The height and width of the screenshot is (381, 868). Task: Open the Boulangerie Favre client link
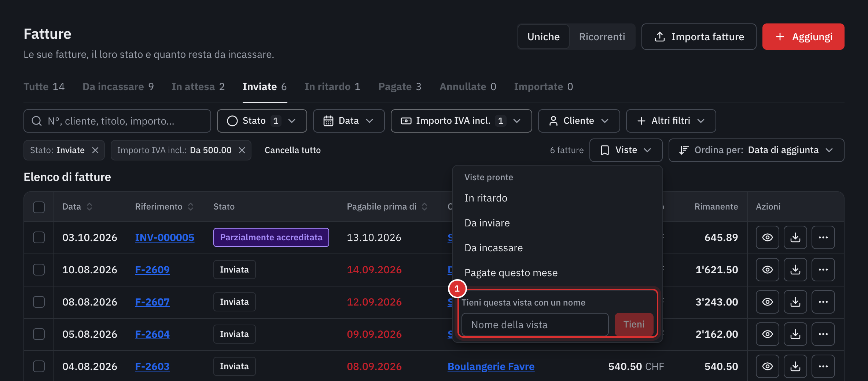click(491, 366)
